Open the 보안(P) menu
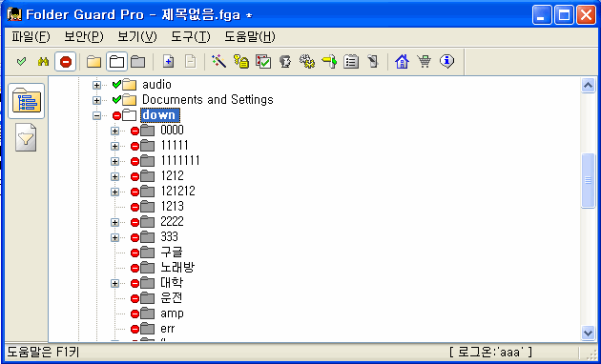 tap(84, 37)
